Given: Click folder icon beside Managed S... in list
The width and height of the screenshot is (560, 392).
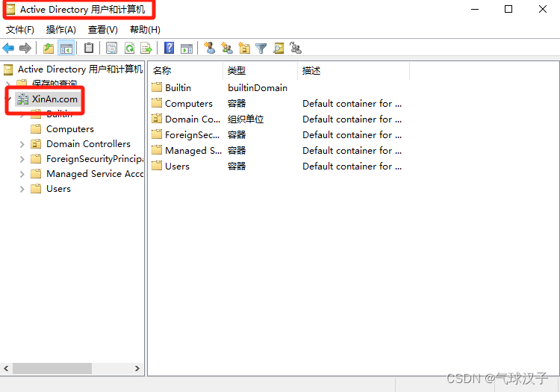Looking at the screenshot, I should (157, 150).
